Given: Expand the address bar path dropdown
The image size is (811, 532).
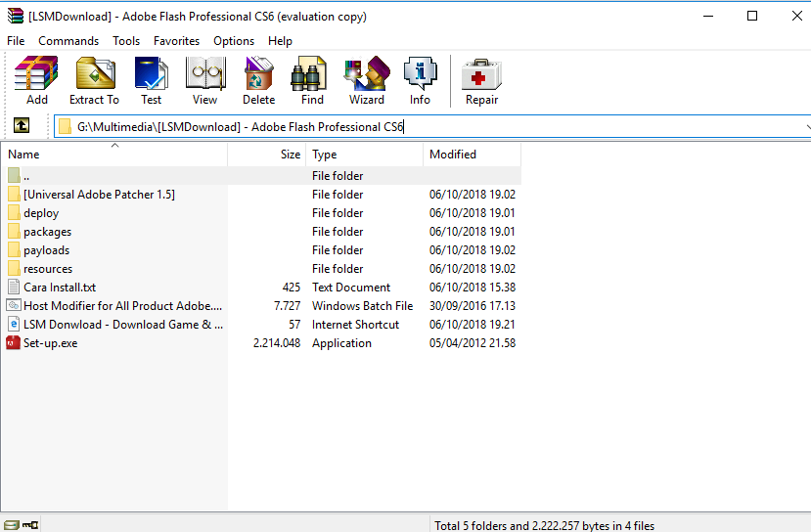Looking at the screenshot, I should [807, 127].
